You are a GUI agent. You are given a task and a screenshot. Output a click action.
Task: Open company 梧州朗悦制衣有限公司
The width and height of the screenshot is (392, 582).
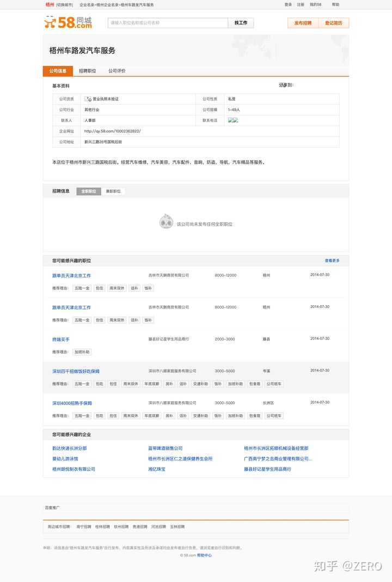[73, 469]
